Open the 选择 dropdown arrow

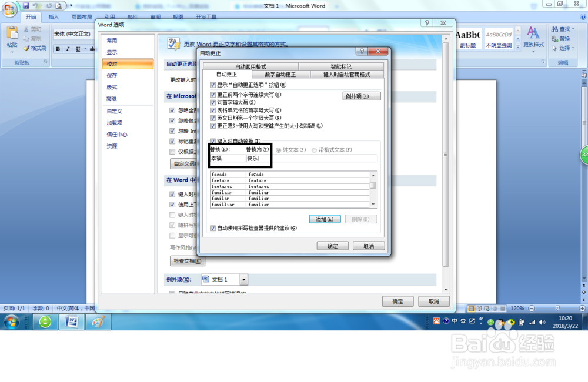tap(573, 48)
